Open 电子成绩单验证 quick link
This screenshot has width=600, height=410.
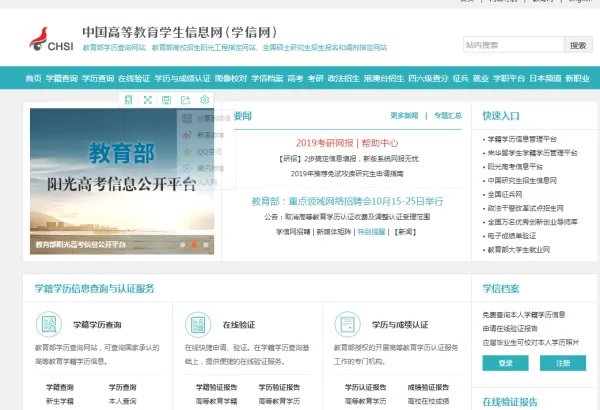(x=512, y=235)
